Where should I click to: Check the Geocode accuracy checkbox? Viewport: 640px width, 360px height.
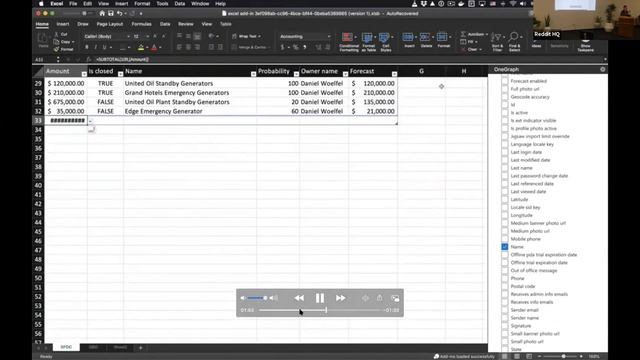[505, 97]
